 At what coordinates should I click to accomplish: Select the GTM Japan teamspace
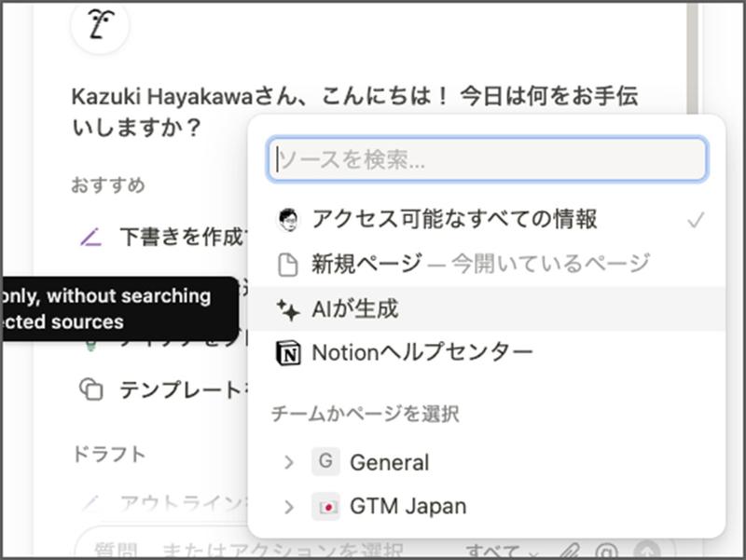487,507
